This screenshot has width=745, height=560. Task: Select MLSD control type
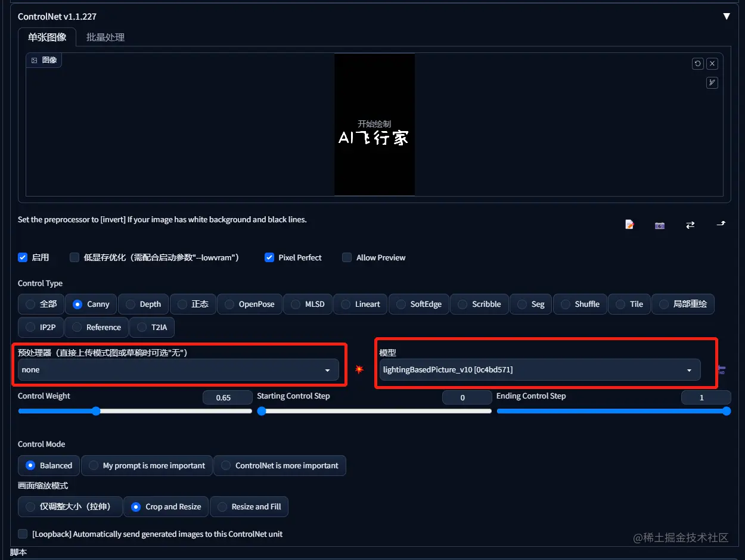click(x=308, y=304)
